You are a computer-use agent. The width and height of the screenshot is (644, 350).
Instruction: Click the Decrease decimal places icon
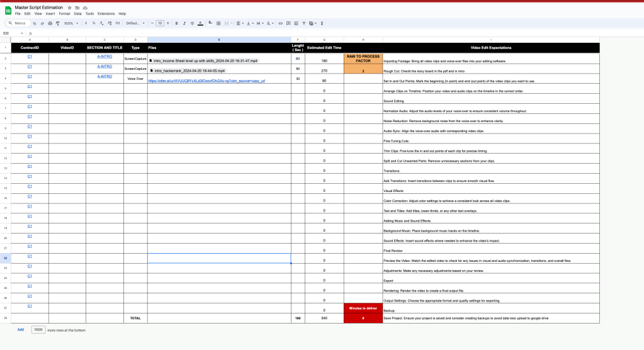click(101, 23)
